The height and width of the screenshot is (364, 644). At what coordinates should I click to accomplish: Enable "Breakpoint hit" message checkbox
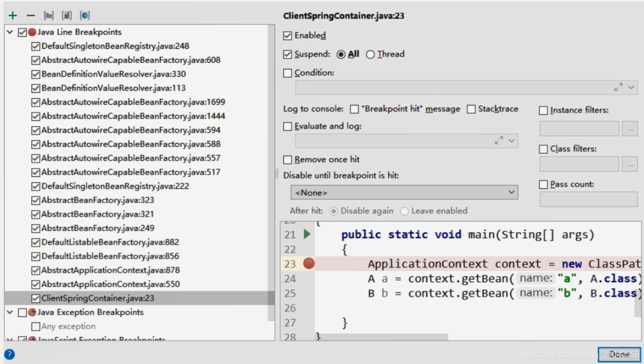(x=354, y=109)
